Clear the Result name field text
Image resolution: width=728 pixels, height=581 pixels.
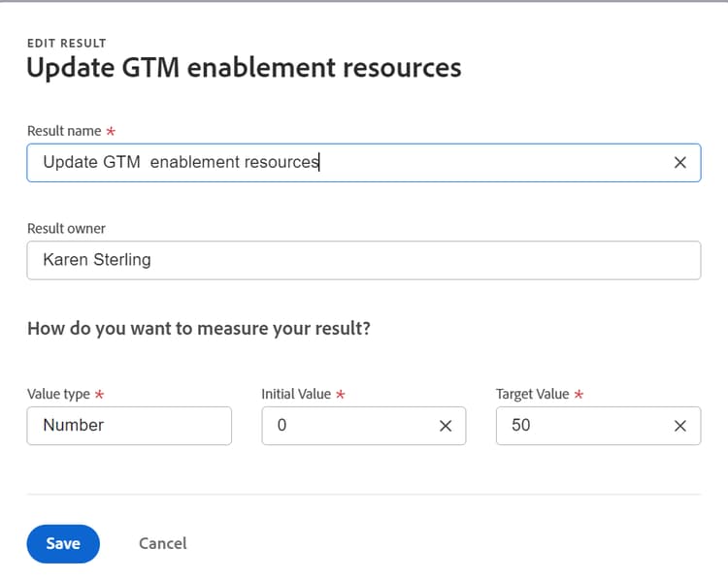pyautogui.click(x=680, y=163)
